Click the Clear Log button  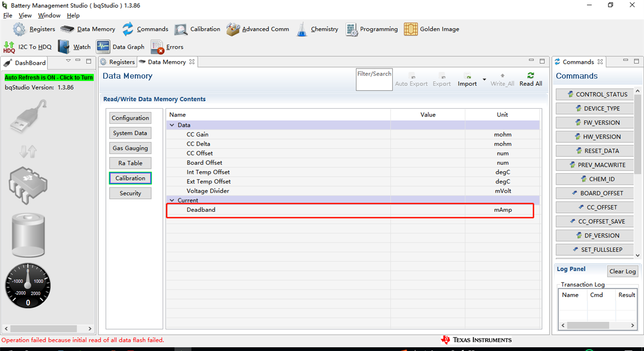[623, 271]
